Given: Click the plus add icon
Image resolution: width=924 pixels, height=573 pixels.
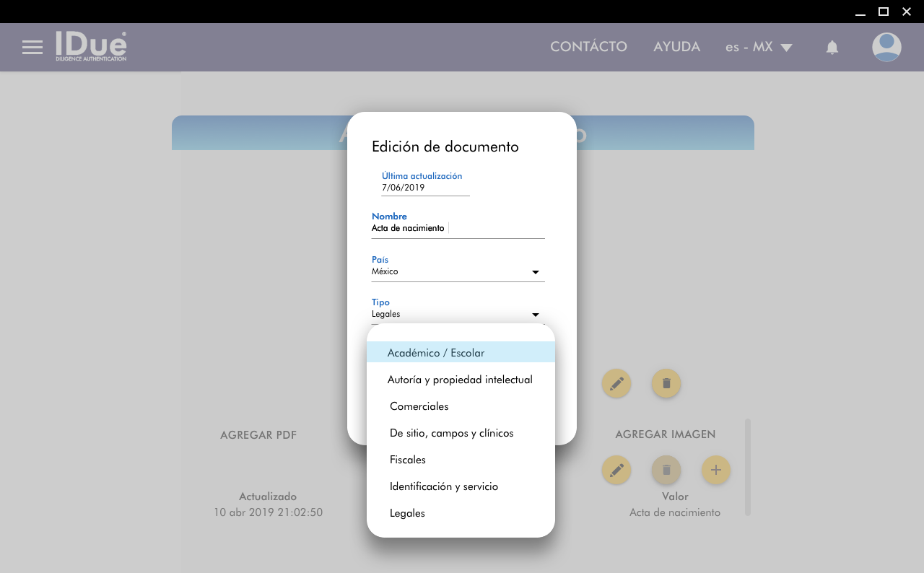Looking at the screenshot, I should (715, 471).
